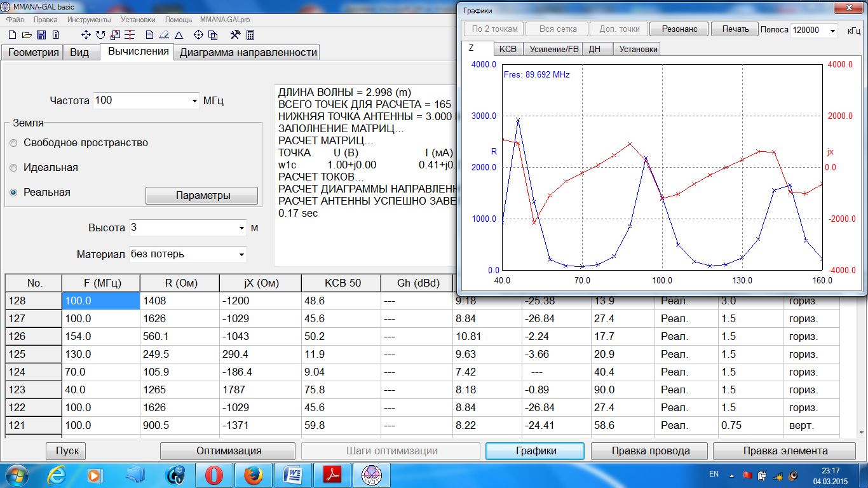Click the Save floppy disk icon
This screenshot has width=868, height=488.
tap(41, 35)
